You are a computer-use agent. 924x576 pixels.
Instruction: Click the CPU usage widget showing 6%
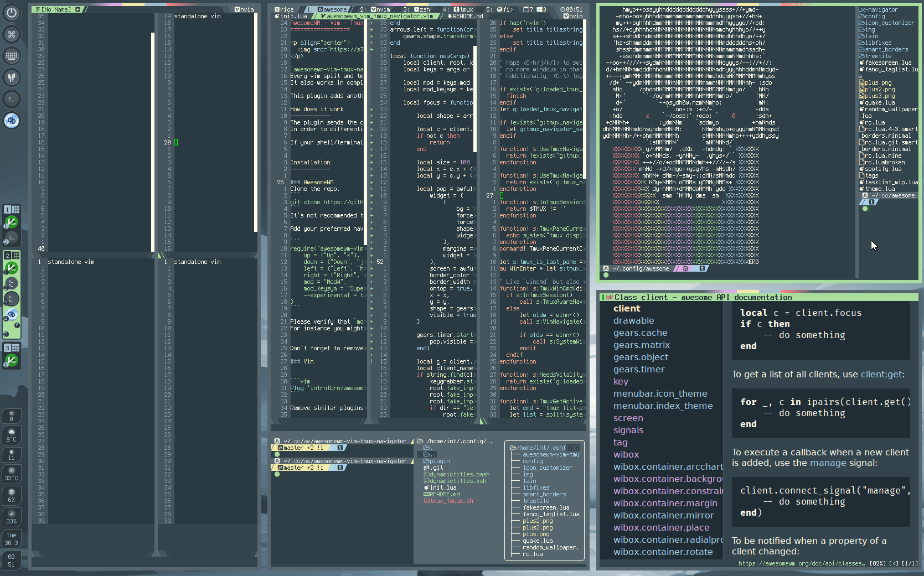(x=11, y=495)
